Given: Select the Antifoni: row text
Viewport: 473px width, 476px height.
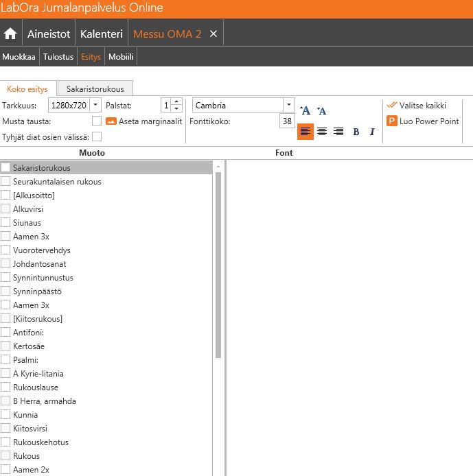Looking at the screenshot, I should tap(28, 333).
